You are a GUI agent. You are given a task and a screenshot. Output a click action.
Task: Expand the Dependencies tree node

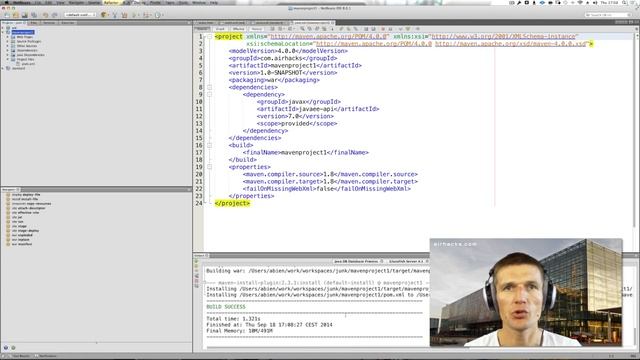point(7,50)
